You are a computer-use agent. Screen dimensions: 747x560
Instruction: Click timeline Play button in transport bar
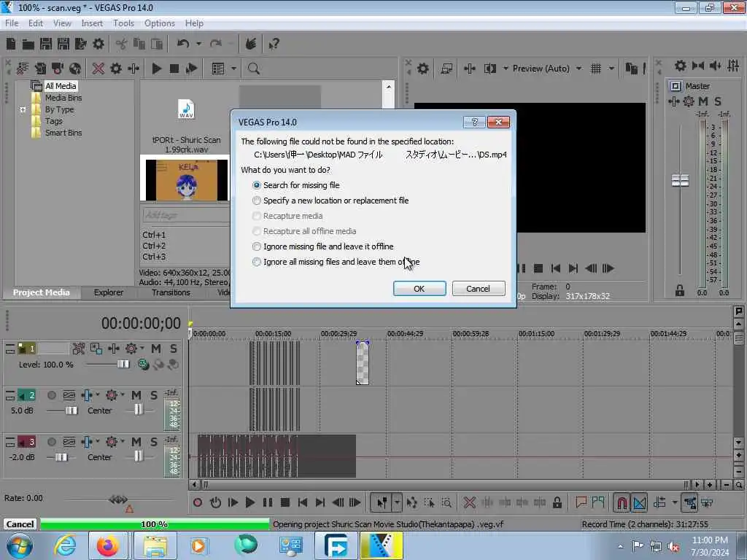click(249, 502)
